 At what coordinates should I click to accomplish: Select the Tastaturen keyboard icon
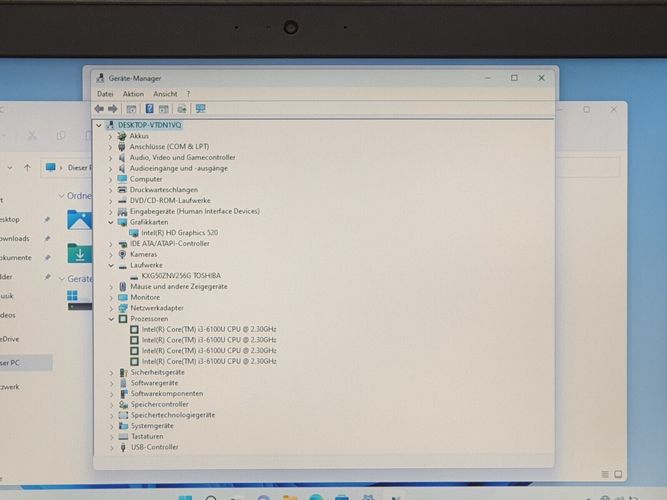(x=123, y=436)
